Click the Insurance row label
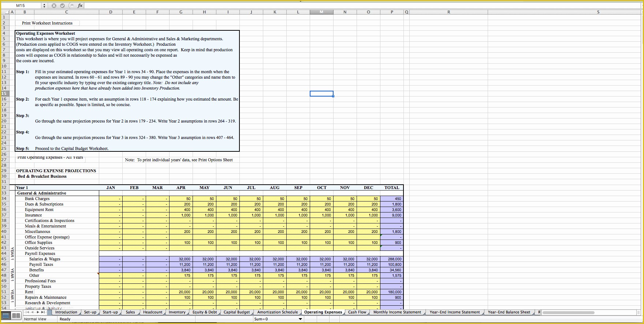The width and height of the screenshot is (644, 324). pos(33,215)
